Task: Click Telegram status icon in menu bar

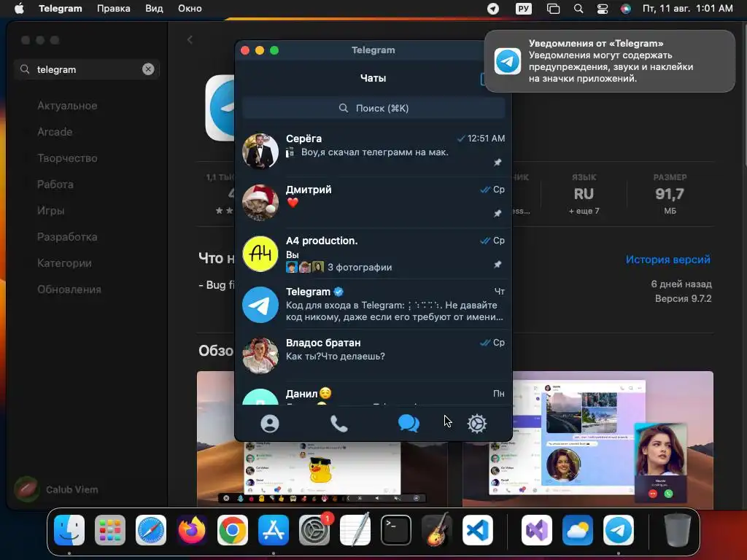Action: click(x=493, y=9)
